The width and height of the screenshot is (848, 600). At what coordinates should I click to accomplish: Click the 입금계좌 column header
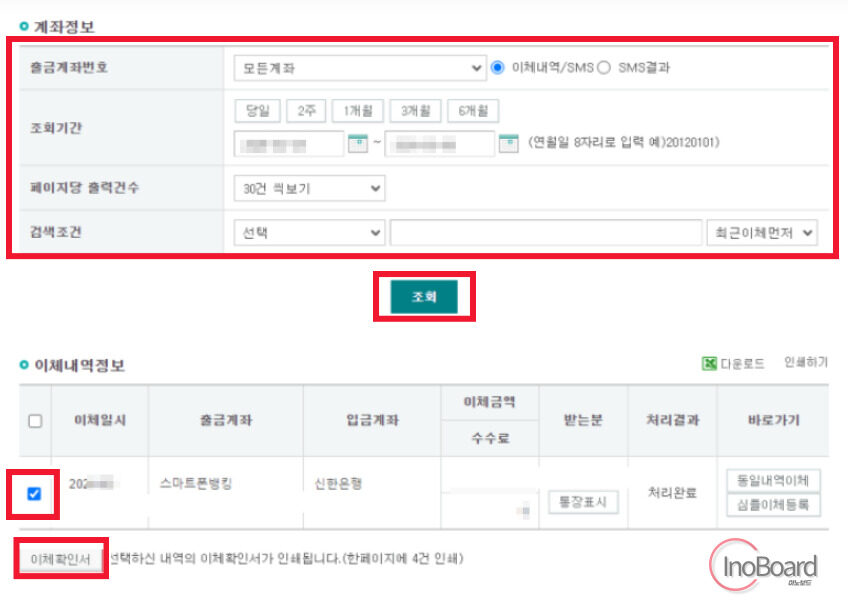(372, 420)
